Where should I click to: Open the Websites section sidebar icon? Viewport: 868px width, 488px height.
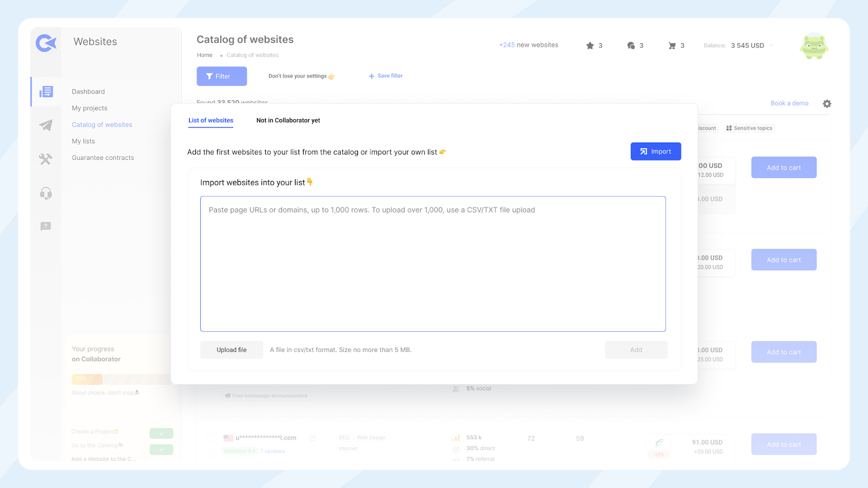point(46,92)
